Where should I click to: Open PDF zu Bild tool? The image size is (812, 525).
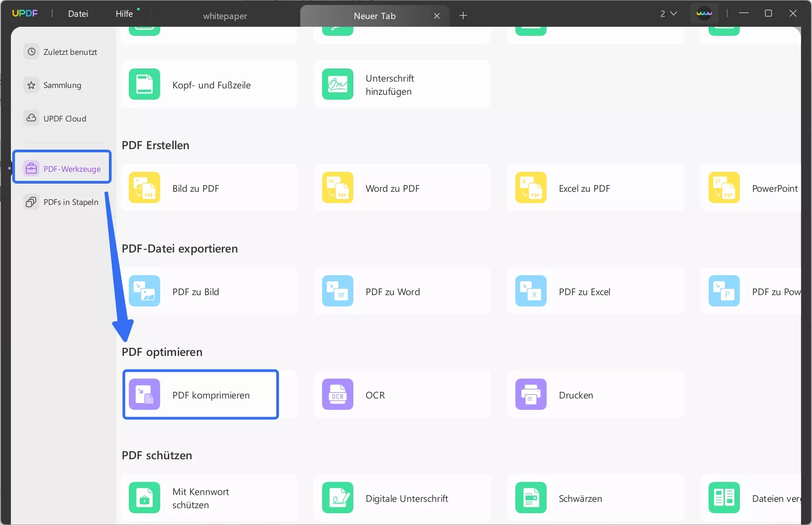pos(209,291)
